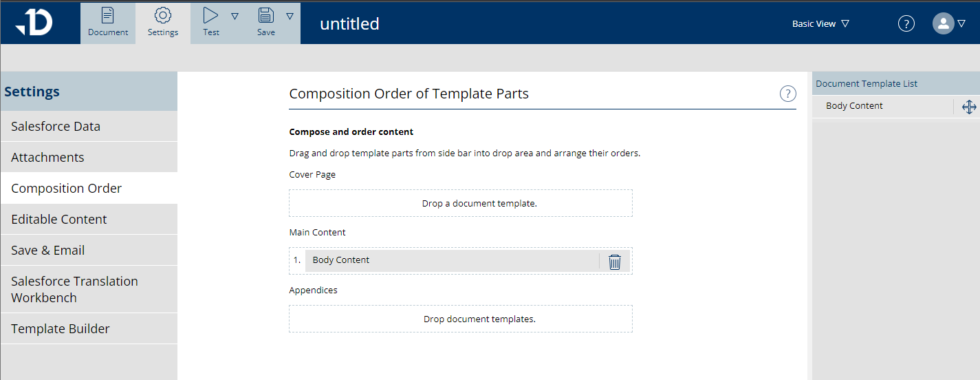This screenshot has width=980, height=380.
Task: Open Template Builder section
Action: (61, 329)
